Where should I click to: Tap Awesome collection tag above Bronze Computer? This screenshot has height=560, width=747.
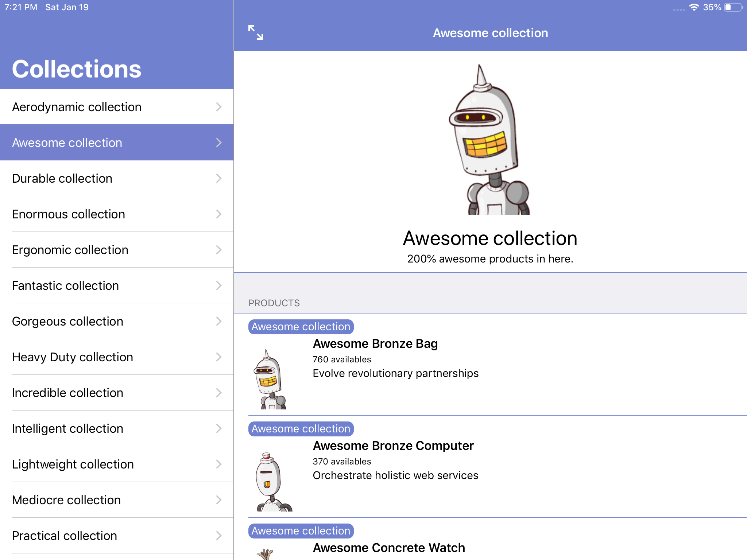[x=301, y=429]
